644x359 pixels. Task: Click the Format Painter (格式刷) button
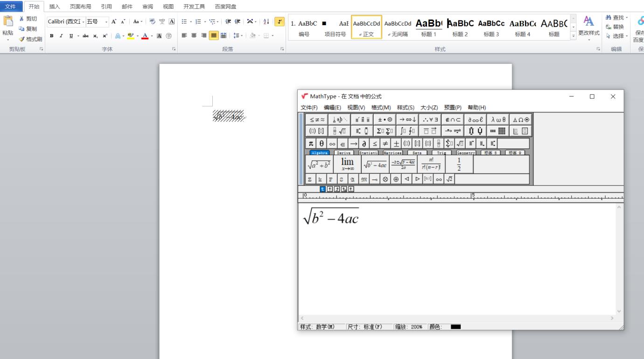pyautogui.click(x=31, y=39)
